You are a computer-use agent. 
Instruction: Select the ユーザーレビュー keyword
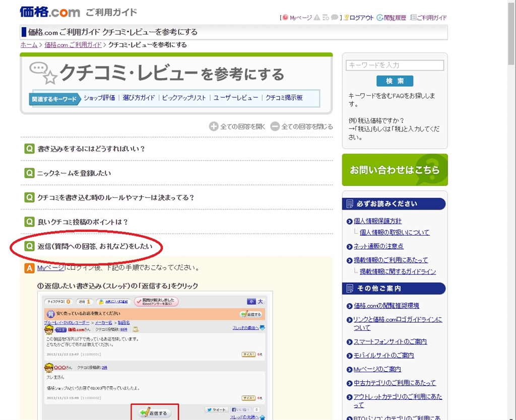(236, 98)
